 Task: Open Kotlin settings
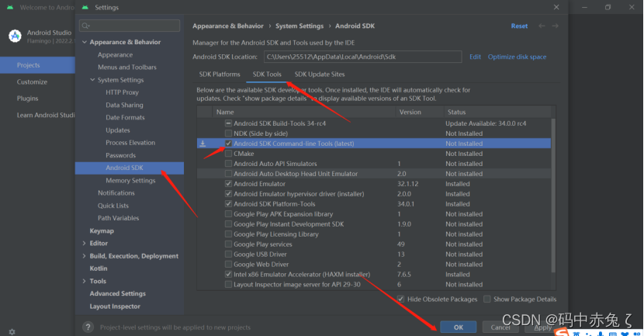coord(99,268)
